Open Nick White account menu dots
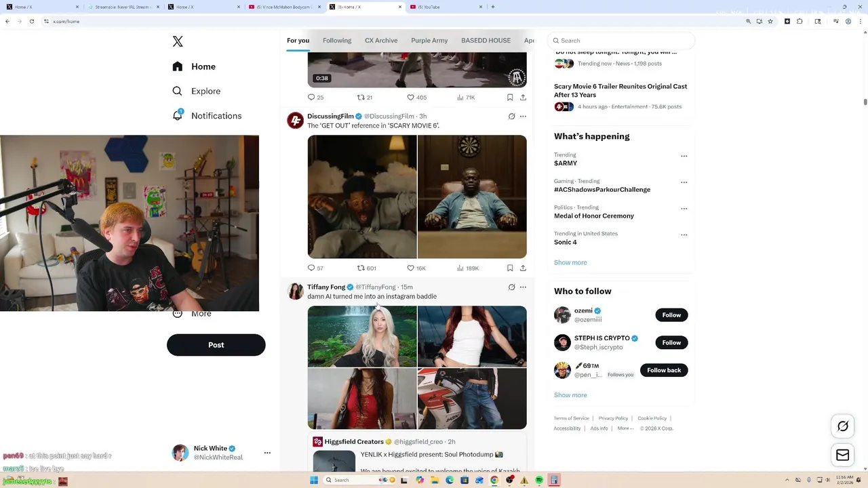The width and height of the screenshot is (868, 488). click(267, 453)
